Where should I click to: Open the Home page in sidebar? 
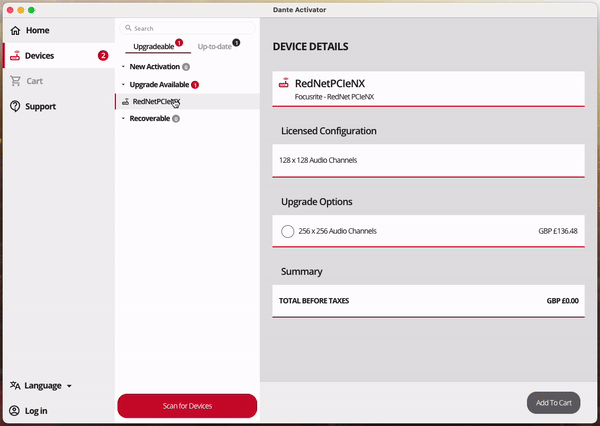[x=36, y=31]
